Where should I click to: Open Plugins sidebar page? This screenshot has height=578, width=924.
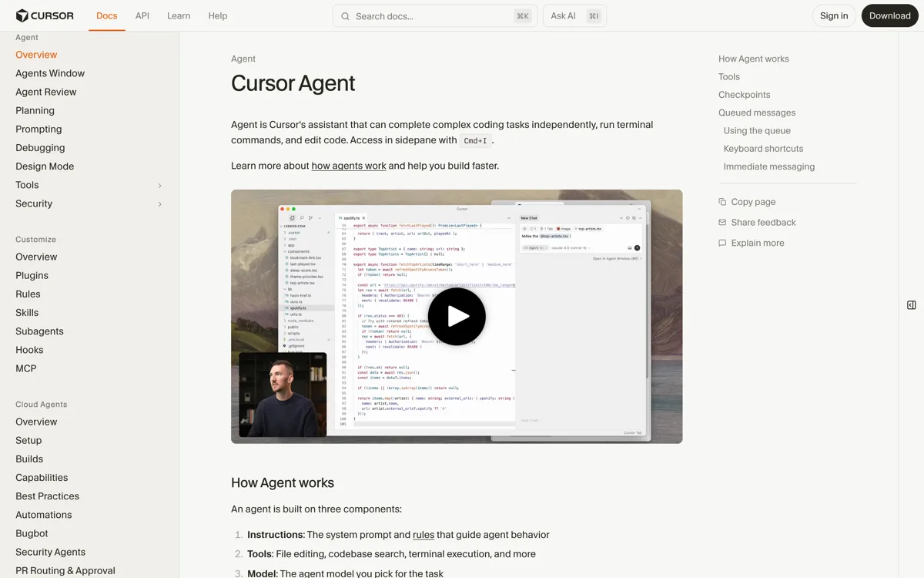coord(32,275)
